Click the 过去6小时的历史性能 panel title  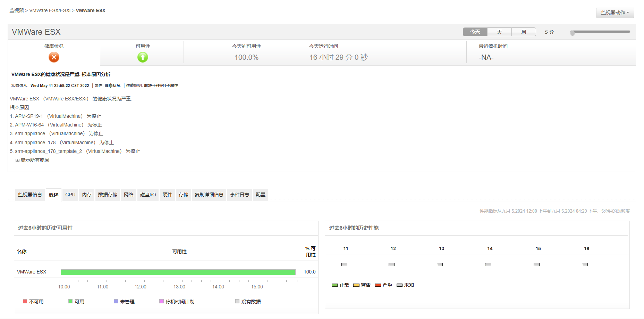pyautogui.click(x=354, y=228)
